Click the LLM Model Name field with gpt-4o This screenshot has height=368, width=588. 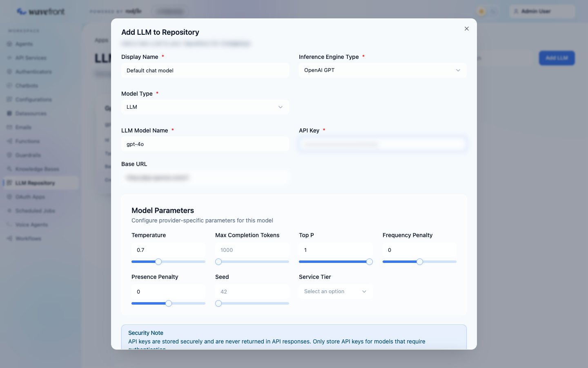tap(205, 144)
